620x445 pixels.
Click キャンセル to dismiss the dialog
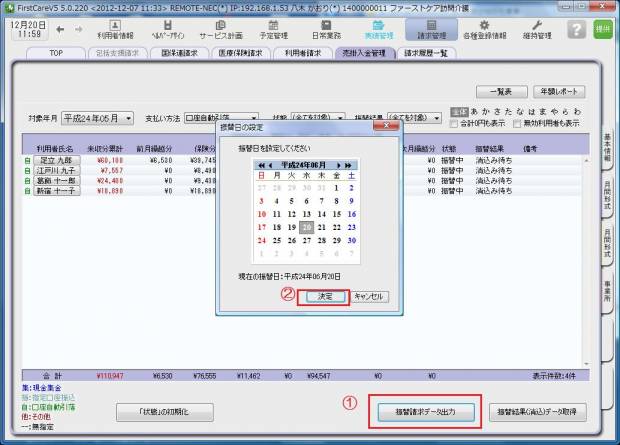click(369, 297)
